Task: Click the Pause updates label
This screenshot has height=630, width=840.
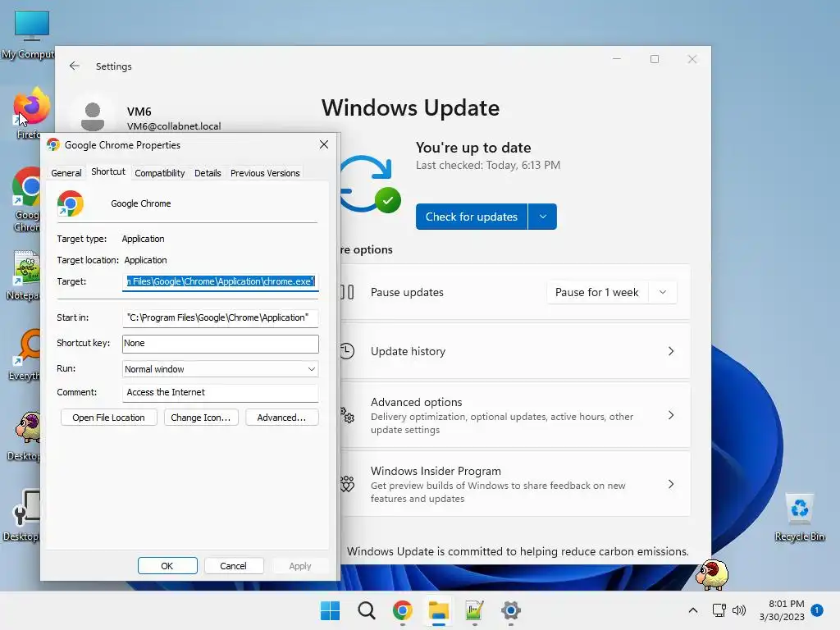Action: point(407,293)
